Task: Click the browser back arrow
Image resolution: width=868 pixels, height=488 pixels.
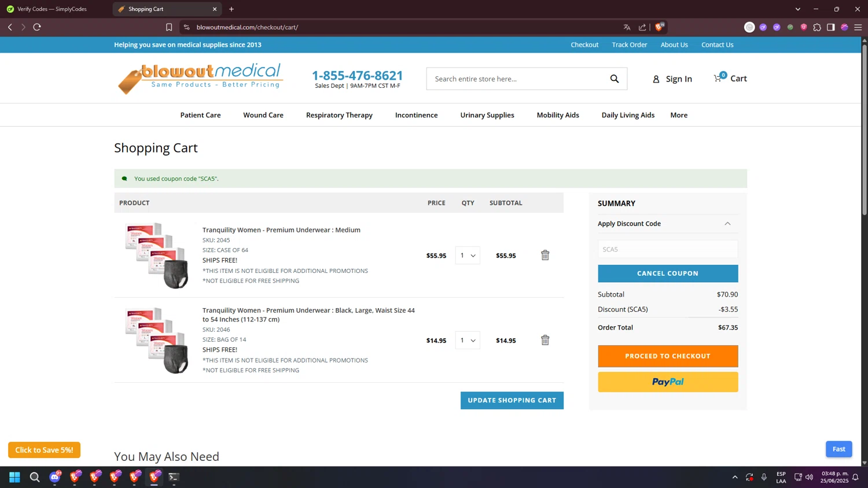Action: [10, 27]
